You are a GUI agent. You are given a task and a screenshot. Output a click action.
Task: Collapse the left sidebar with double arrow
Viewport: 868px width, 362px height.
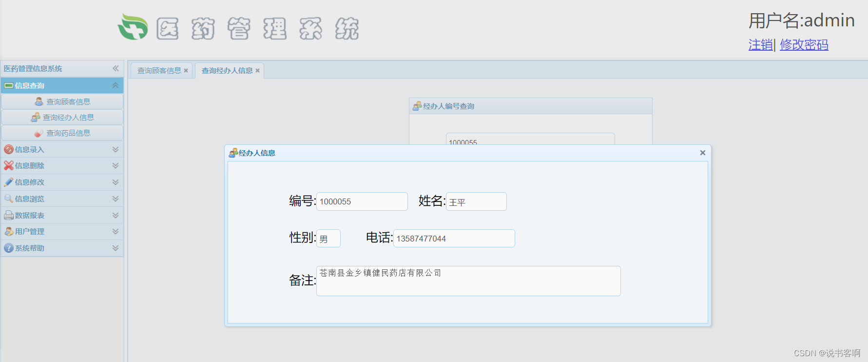click(x=116, y=68)
